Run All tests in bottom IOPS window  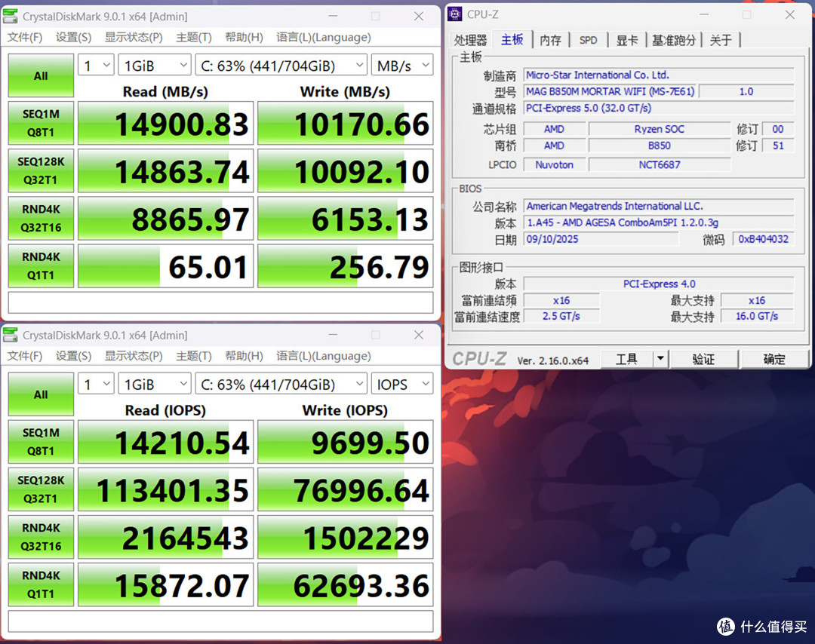(x=41, y=394)
